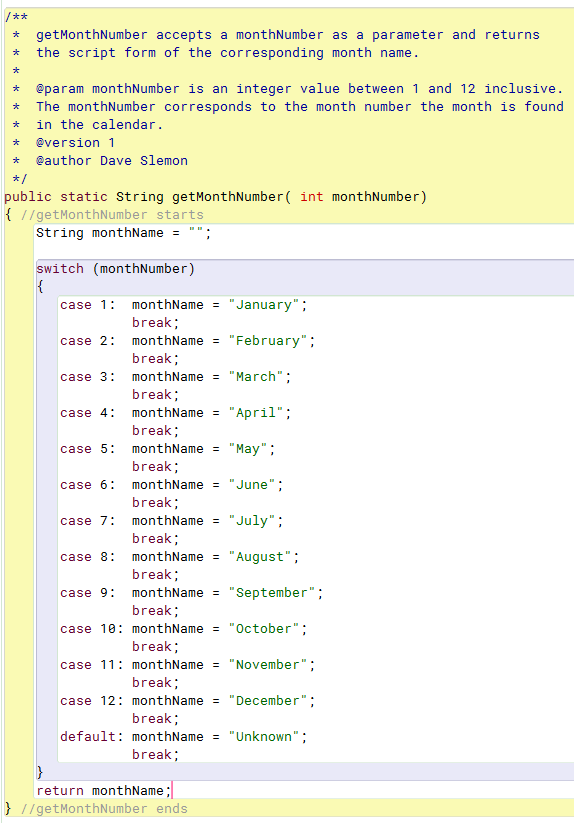Click the public keyword of the method

point(28,197)
